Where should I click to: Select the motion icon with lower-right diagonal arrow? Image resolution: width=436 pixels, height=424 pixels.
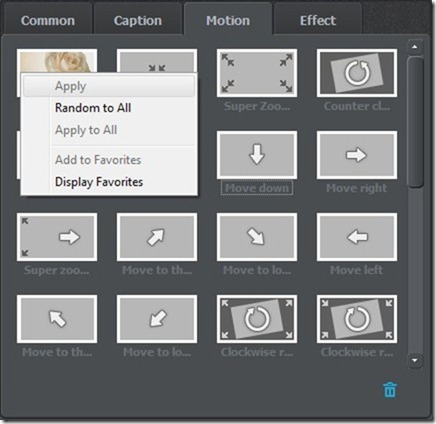pos(257,237)
